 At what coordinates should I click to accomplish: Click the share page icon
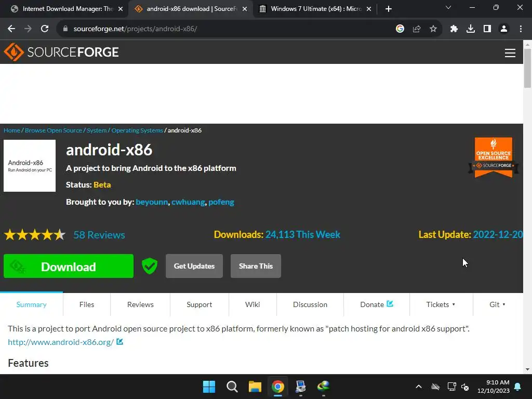(417, 29)
